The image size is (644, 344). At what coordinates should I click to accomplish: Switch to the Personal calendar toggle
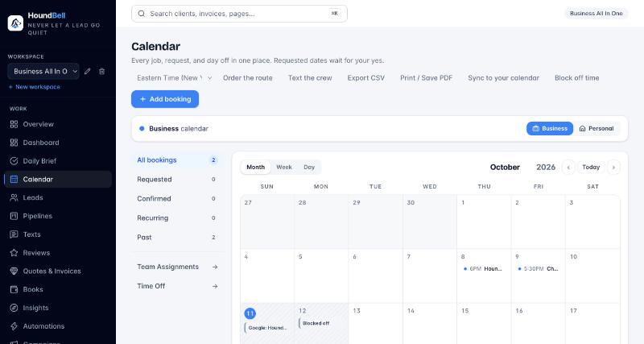(x=597, y=129)
